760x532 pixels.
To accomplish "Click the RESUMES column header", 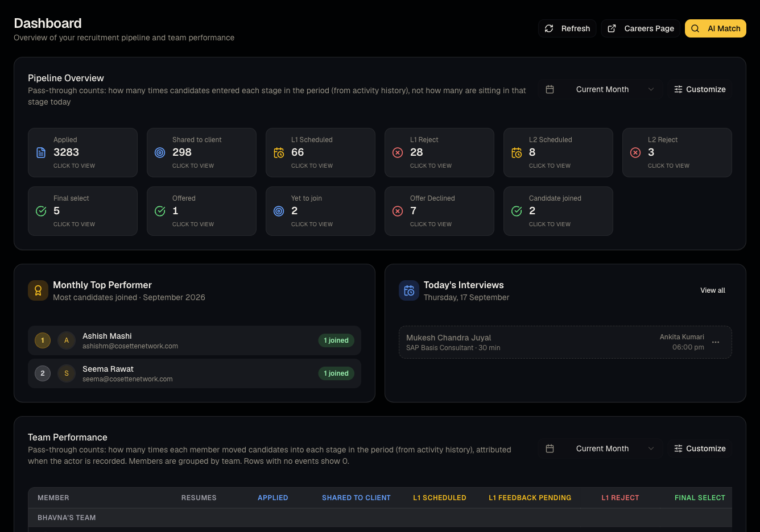I will (199, 498).
